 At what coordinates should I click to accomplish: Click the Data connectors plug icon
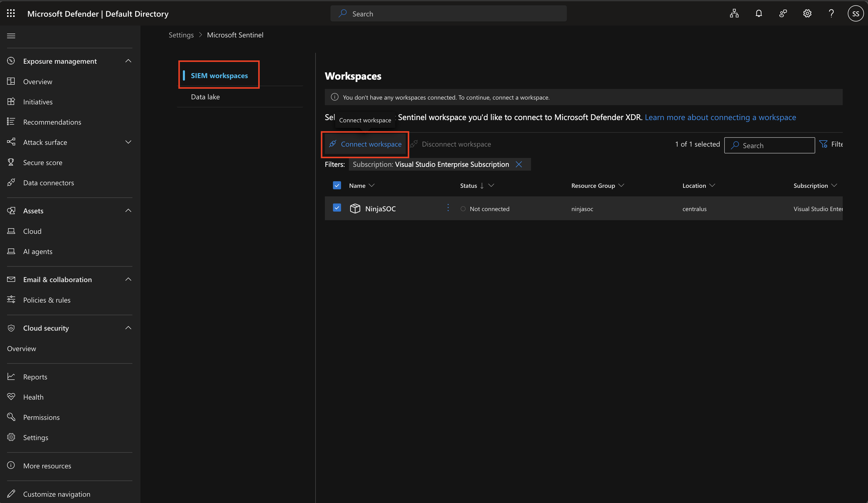point(11,182)
